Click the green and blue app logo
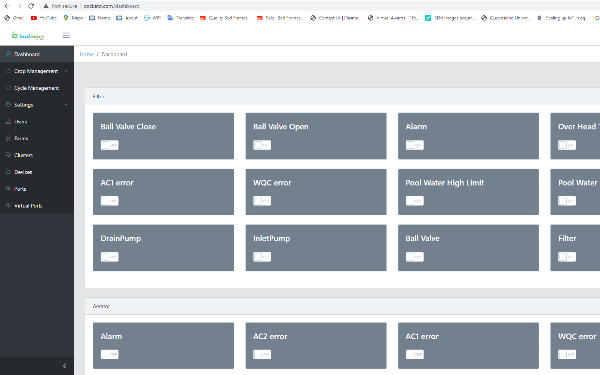Viewport: 600px width, 375px height. coord(28,36)
